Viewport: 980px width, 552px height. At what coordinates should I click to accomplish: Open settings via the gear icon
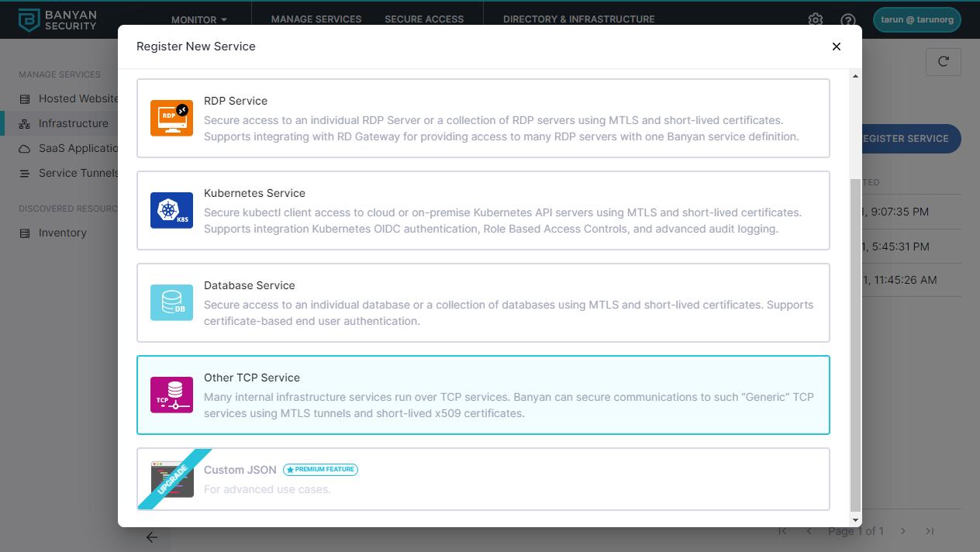[816, 19]
